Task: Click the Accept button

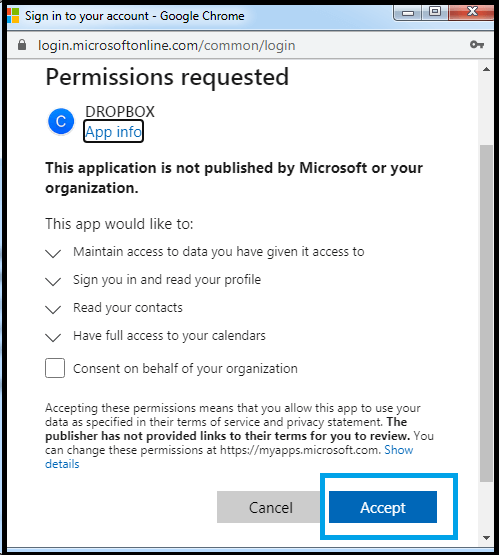Action: pos(383,507)
